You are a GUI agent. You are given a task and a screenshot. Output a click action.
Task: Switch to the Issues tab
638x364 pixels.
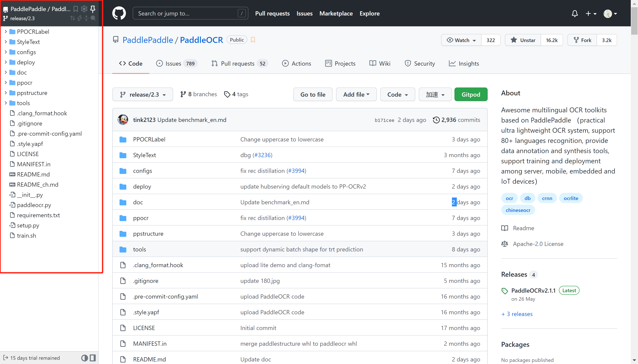coord(173,63)
